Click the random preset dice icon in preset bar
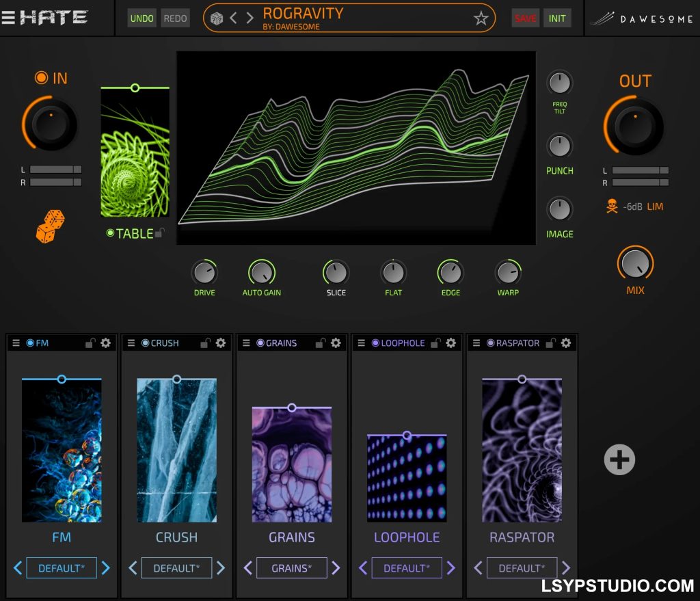The width and height of the screenshot is (700, 601). 217,18
